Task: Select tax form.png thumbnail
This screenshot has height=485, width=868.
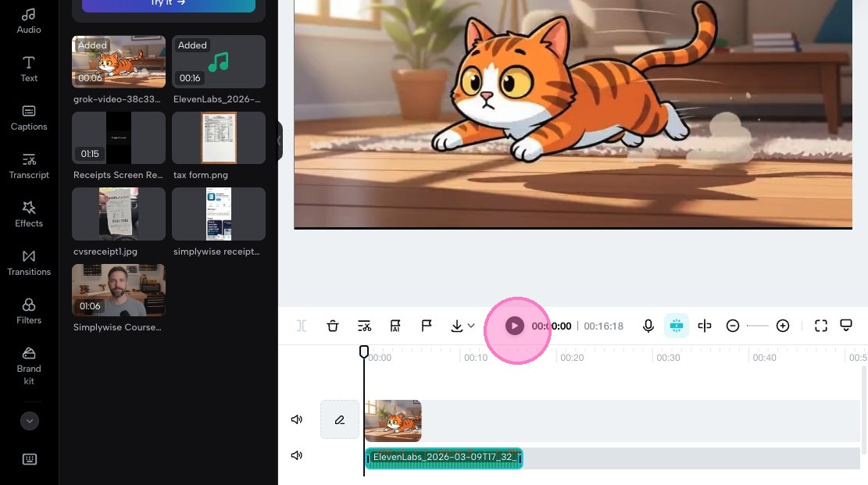Action: [x=219, y=138]
